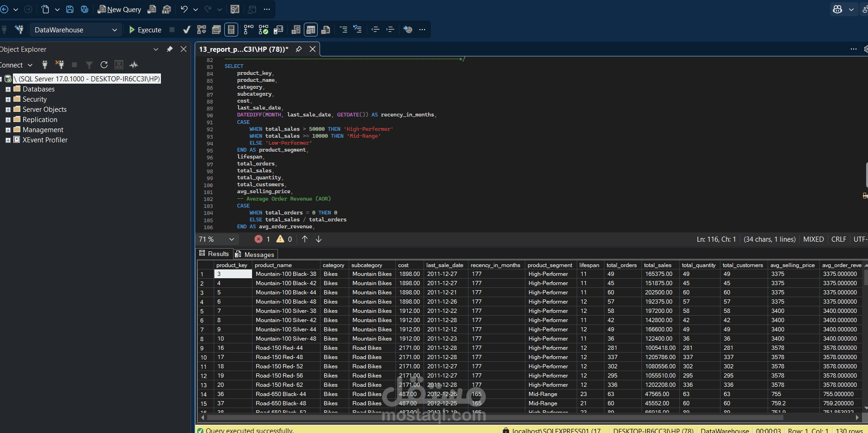Go to next issue down arrow
Image resolution: width=868 pixels, height=433 pixels.
pos(319,239)
